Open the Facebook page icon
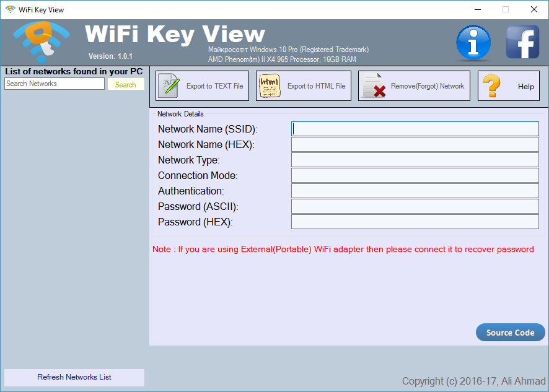The height and width of the screenshot is (392, 549). (x=523, y=42)
